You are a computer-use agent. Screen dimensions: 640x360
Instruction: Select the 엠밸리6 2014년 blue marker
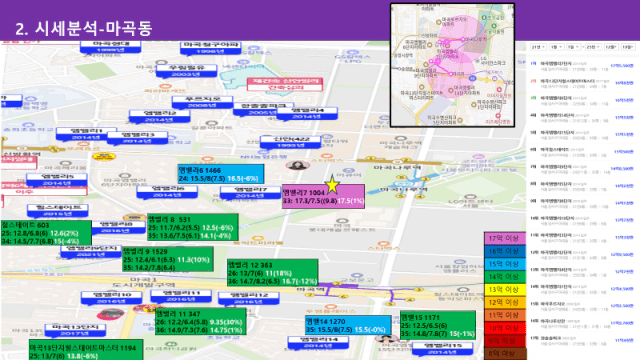click(x=167, y=192)
